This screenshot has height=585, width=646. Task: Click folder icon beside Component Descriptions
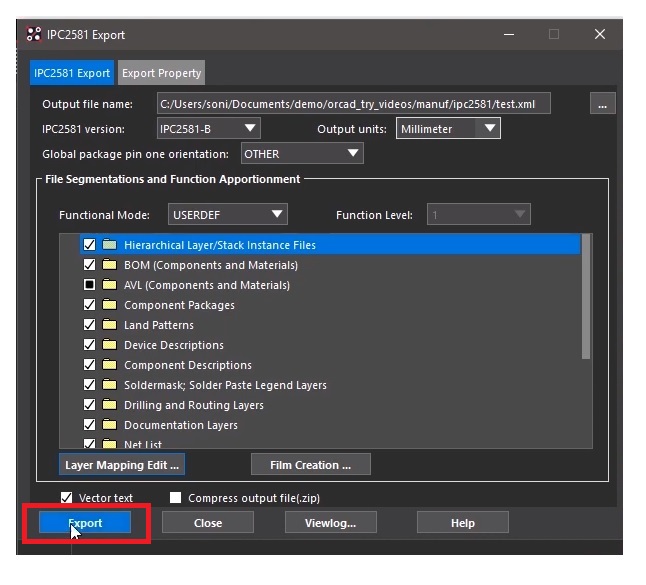point(110,365)
